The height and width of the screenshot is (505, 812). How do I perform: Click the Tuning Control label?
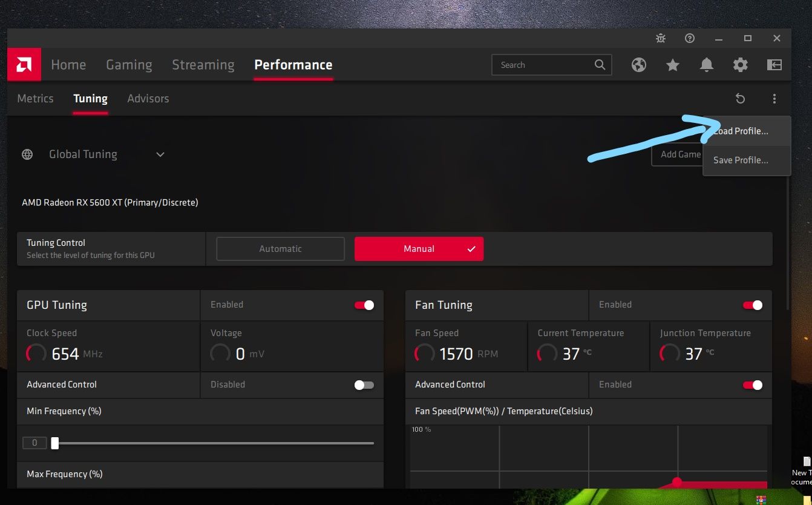(x=56, y=243)
